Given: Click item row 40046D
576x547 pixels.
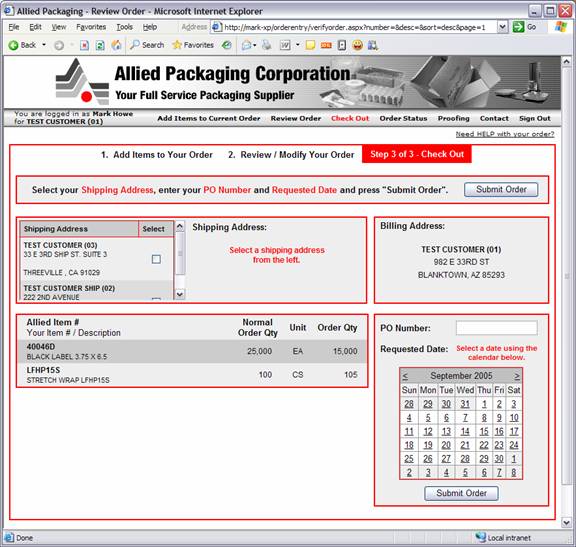Looking at the screenshot, I should [x=192, y=351].
